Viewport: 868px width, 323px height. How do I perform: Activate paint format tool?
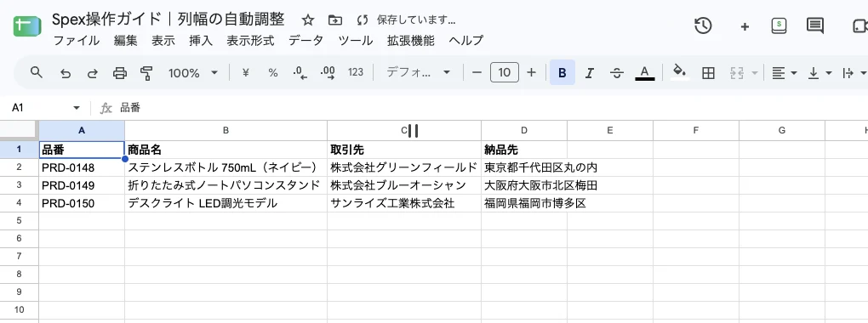[x=146, y=73]
